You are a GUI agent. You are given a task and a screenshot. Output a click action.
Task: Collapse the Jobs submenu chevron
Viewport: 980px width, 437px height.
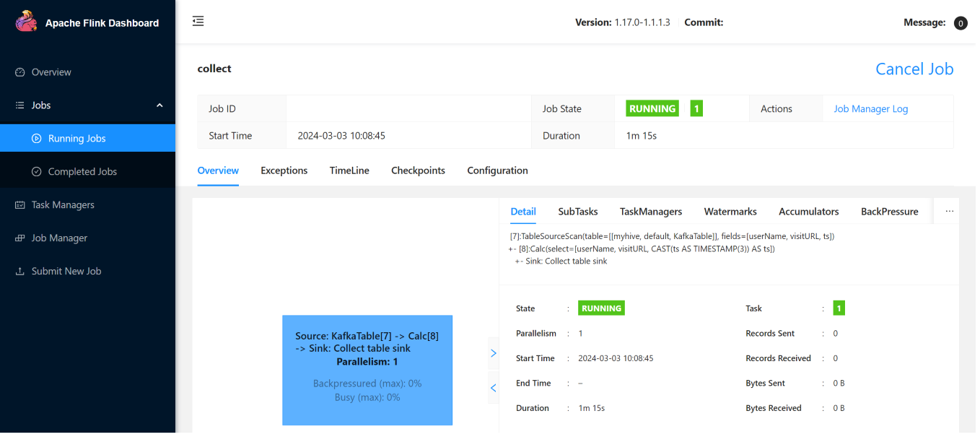159,105
